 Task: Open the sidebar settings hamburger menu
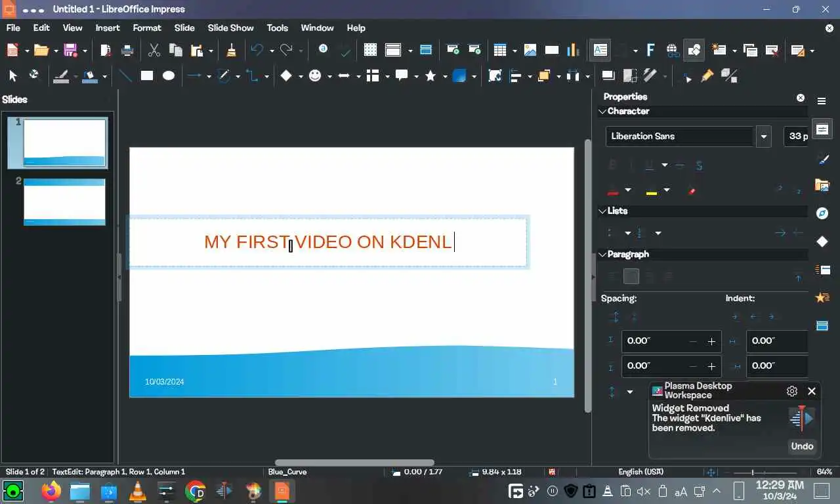click(x=822, y=101)
